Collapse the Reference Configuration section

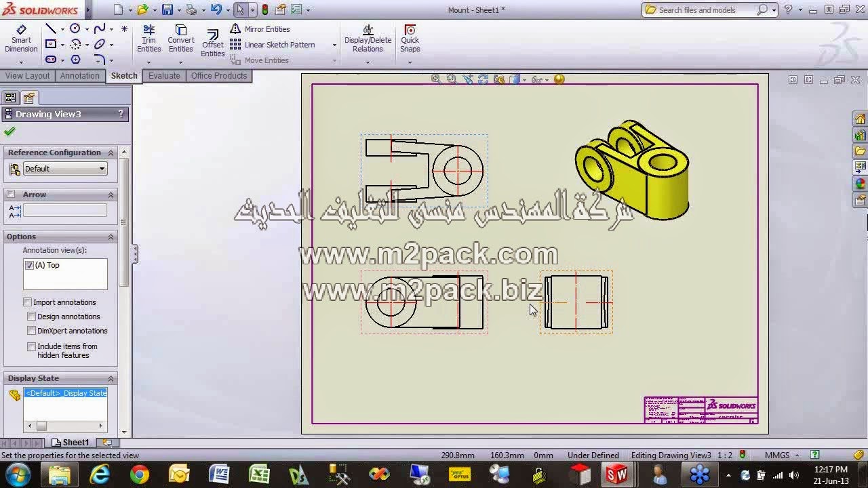[x=111, y=152]
